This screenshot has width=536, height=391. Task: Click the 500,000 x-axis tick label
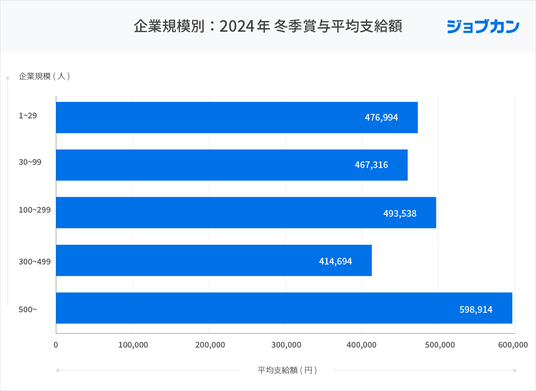[x=440, y=345]
